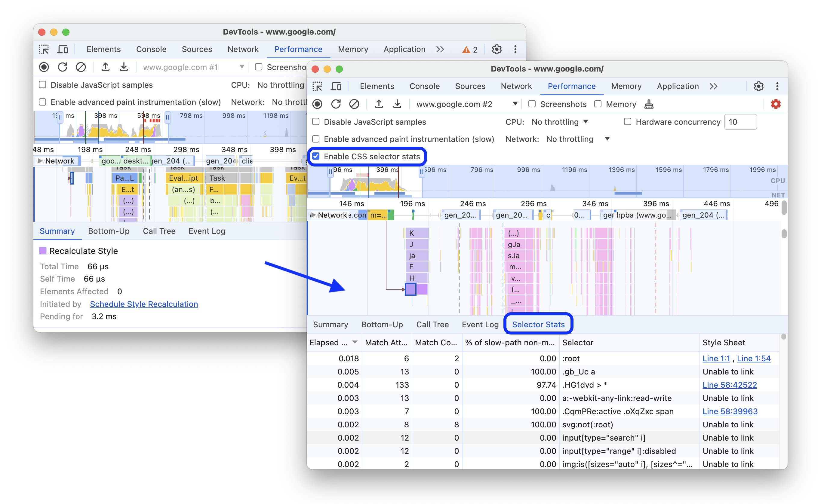Click Schedule Style Recalculation link

point(144,304)
